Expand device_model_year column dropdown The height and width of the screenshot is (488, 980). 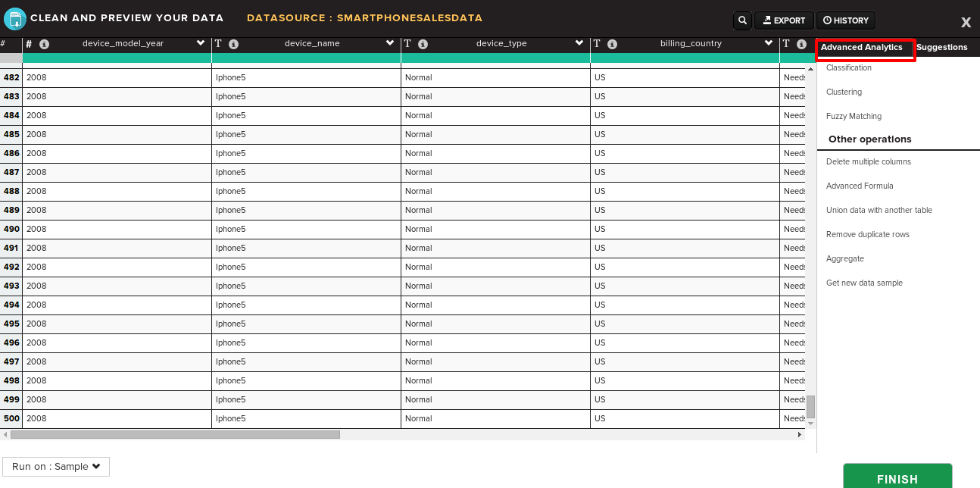click(201, 43)
